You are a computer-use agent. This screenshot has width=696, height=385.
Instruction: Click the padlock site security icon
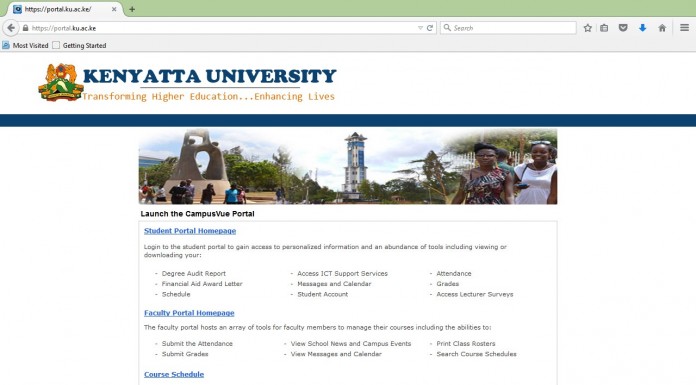(x=25, y=28)
